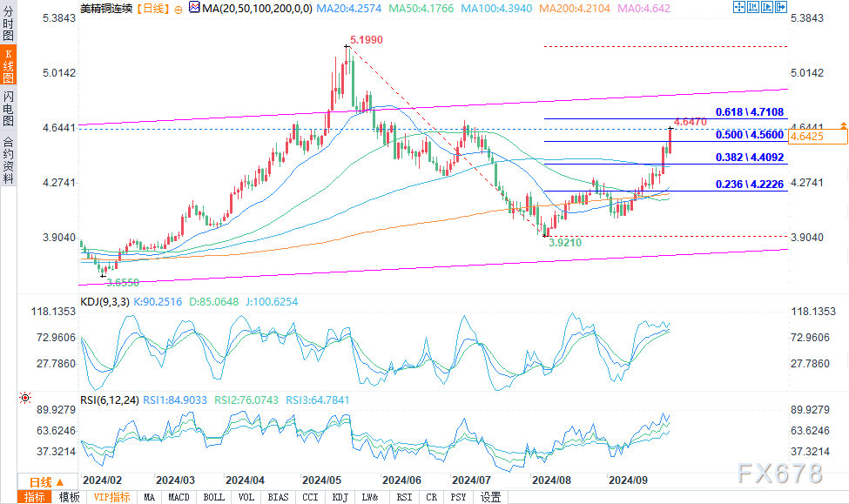
Task: Open the 合约资料 sidebar panel
Action: pyautogui.click(x=8, y=158)
